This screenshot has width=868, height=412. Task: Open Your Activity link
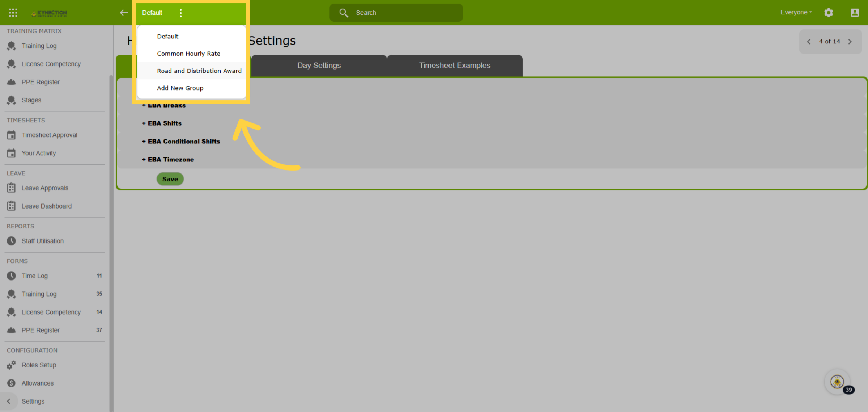[39, 153]
